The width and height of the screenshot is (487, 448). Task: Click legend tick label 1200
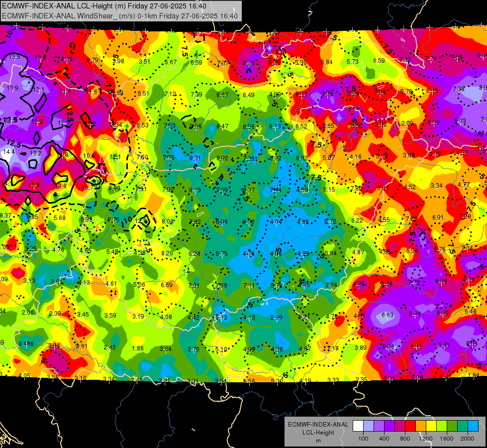(x=425, y=439)
